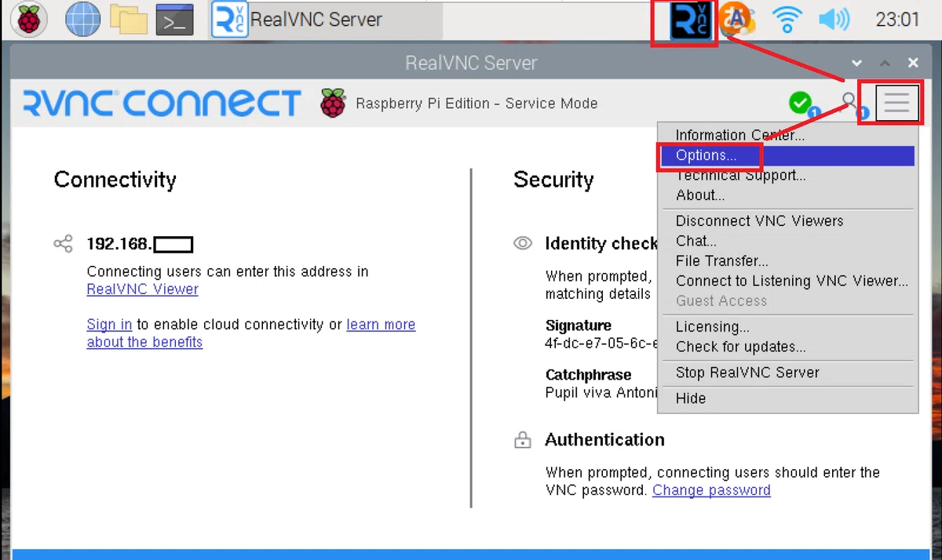The width and height of the screenshot is (942, 560).
Task: Launch the terminal from the taskbar
Action: click(174, 20)
